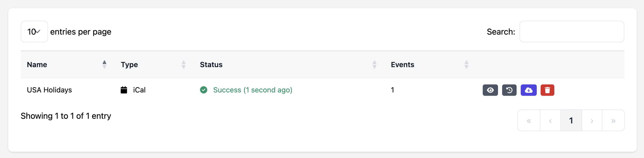
Task: Click the Status column header
Action: [211, 65]
